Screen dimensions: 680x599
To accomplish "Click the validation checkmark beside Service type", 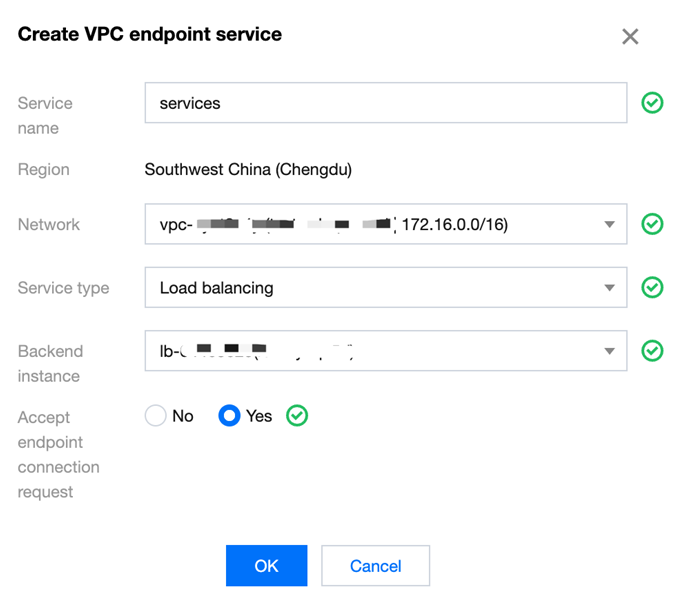I will 652,288.
